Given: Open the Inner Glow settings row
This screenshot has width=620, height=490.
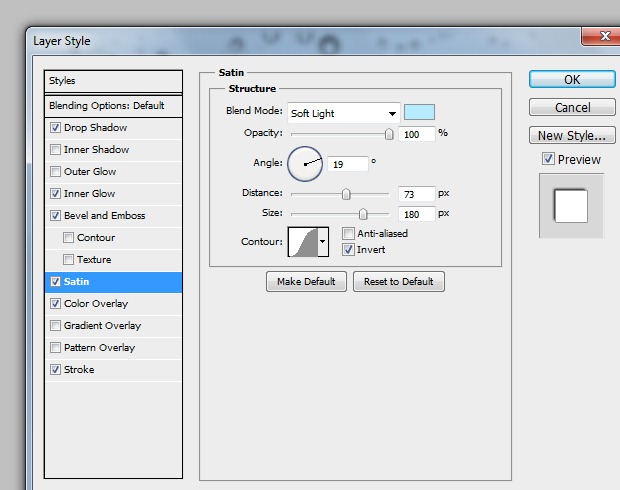Looking at the screenshot, I should pos(113,194).
